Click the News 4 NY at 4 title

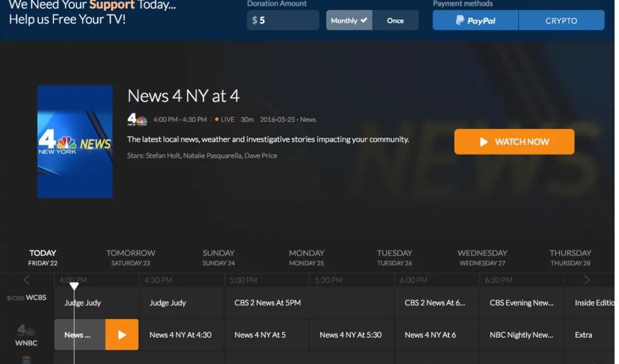point(183,96)
